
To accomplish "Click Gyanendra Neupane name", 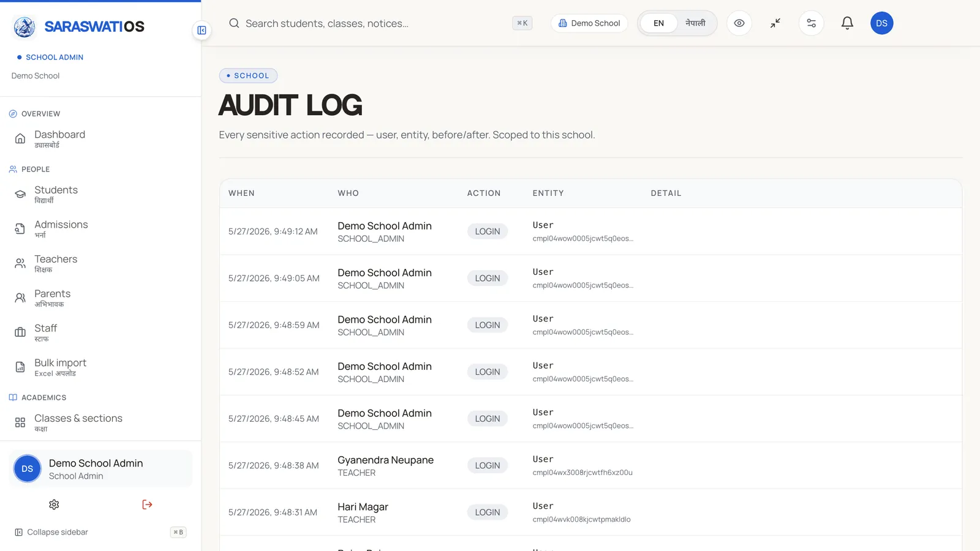I will 386,460.
